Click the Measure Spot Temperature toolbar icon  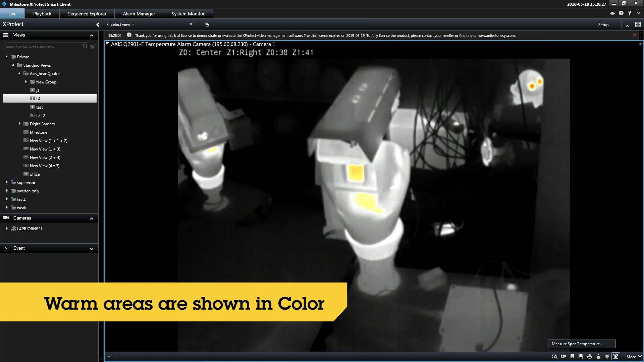(x=615, y=356)
